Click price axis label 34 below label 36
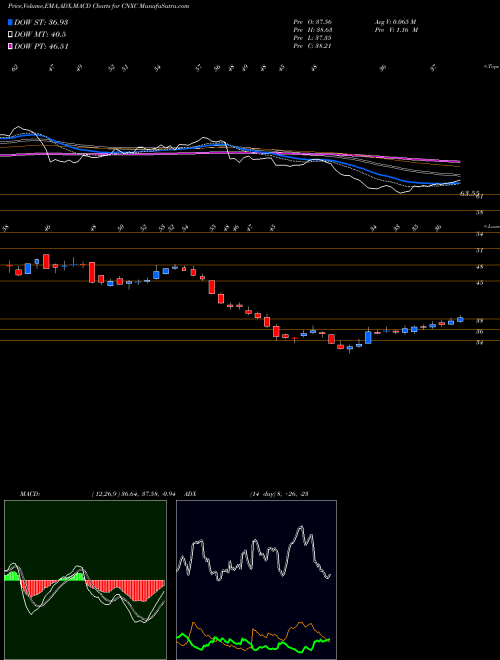 (x=479, y=343)
